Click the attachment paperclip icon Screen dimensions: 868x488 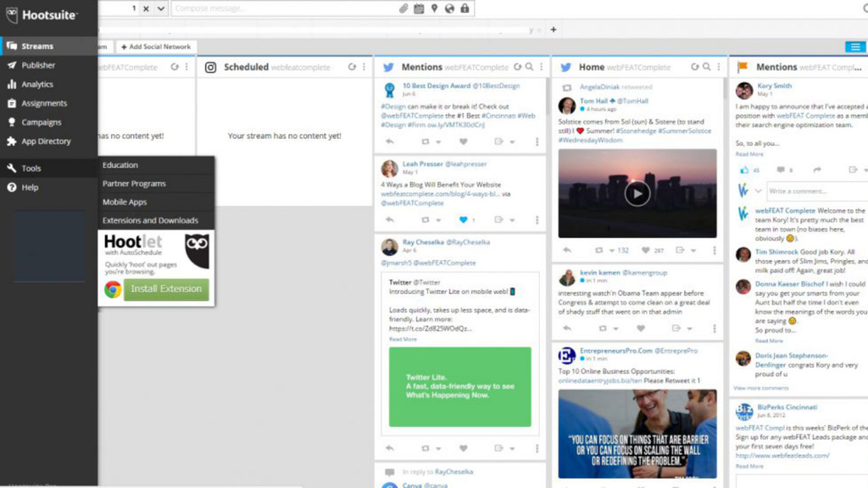[x=404, y=8]
